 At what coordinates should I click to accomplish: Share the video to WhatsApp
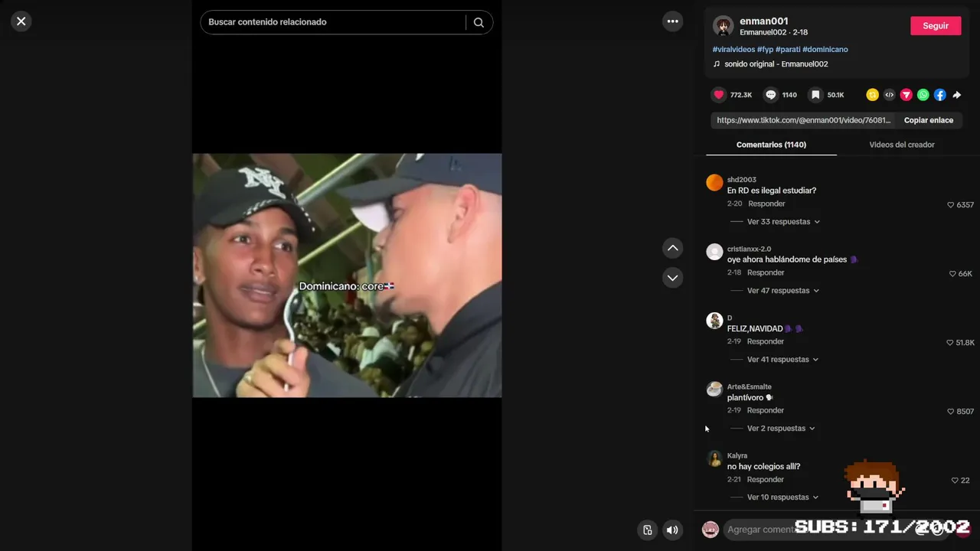(x=923, y=95)
